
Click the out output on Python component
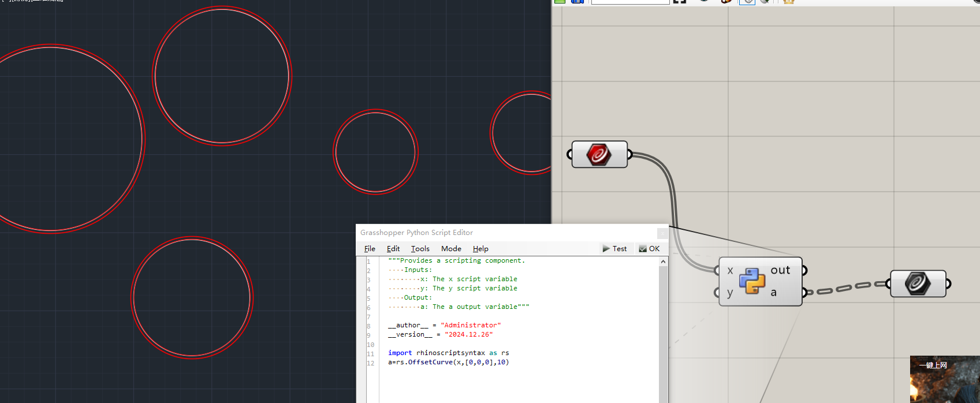pos(780,270)
